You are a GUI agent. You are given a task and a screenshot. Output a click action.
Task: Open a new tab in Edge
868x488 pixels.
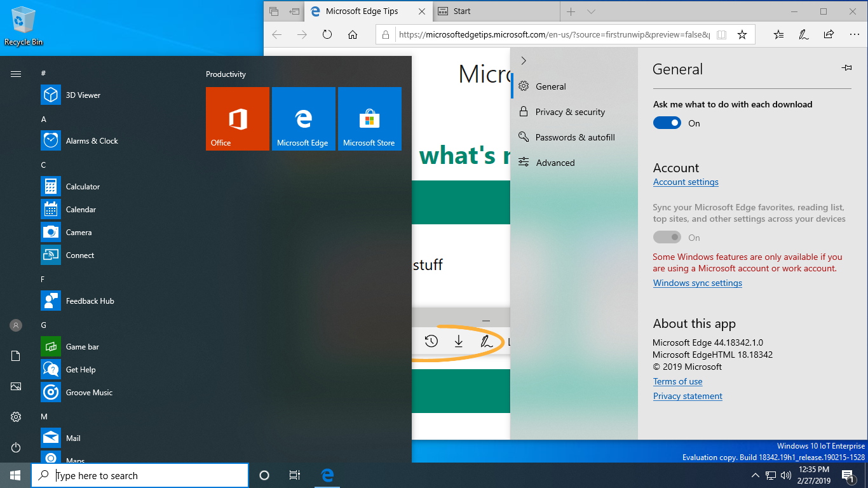[x=571, y=11]
